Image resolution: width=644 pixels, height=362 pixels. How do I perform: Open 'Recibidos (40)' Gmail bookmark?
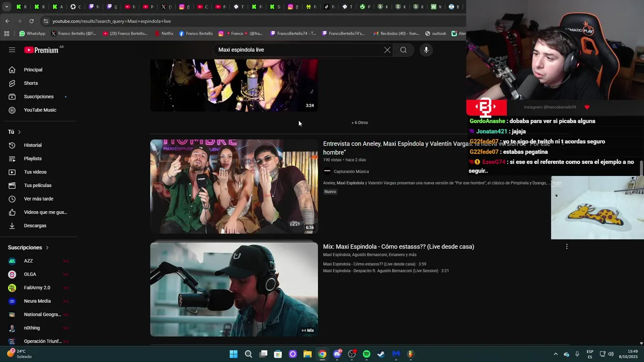coord(396,34)
